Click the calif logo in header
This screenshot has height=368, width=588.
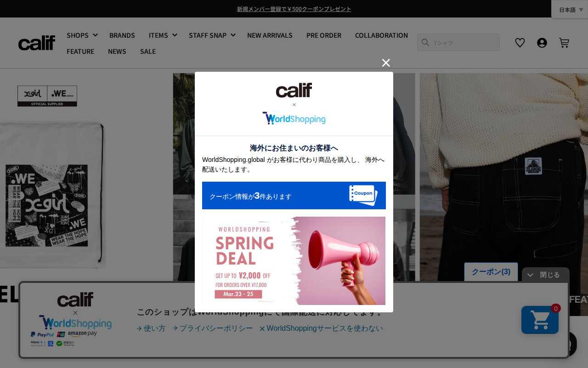coord(37,43)
